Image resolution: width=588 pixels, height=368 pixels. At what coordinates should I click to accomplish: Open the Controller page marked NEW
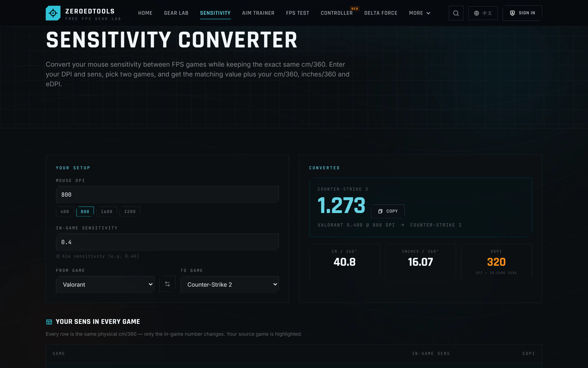pyautogui.click(x=336, y=13)
